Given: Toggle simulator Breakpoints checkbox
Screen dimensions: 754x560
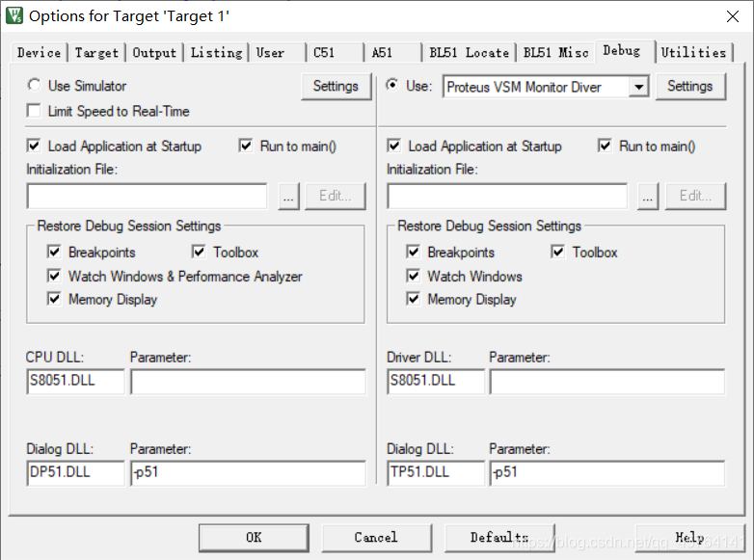Looking at the screenshot, I should click(x=54, y=252).
